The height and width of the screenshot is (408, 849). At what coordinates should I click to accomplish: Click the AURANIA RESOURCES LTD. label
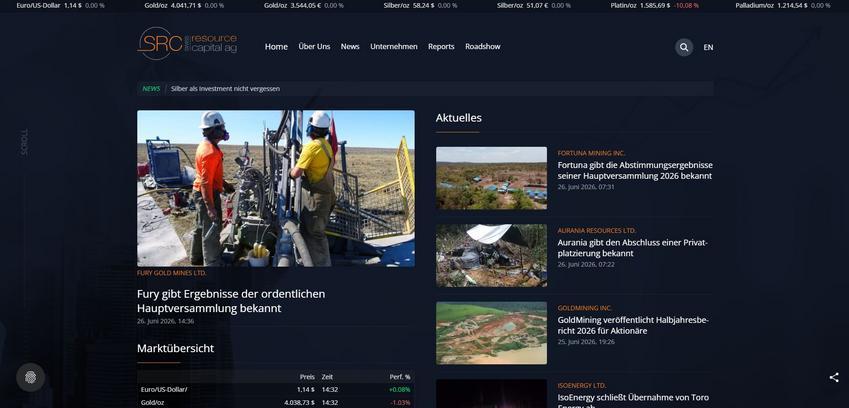click(597, 231)
